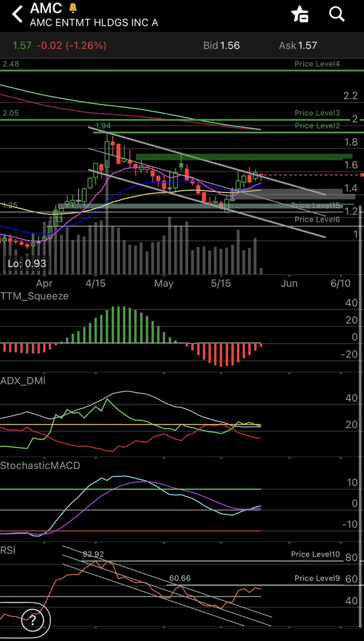
Task: Select the Price Level6 label
Action: [317, 220]
